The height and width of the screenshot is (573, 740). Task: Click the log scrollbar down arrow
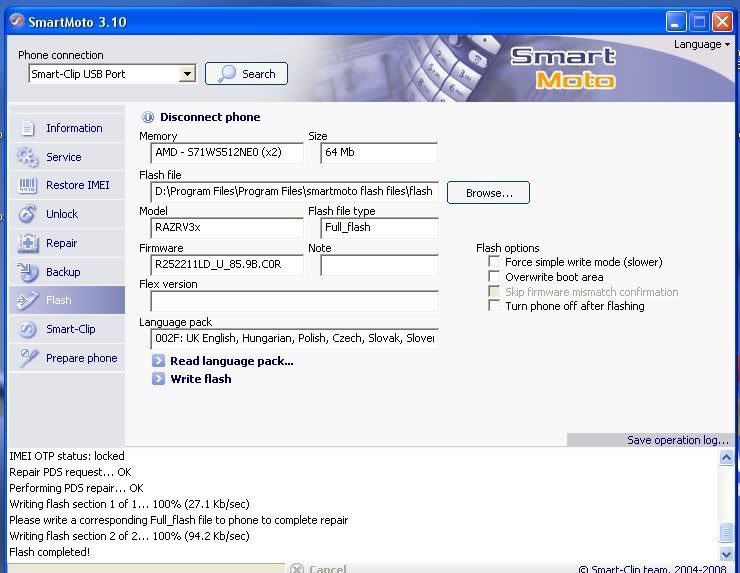(726, 553)
